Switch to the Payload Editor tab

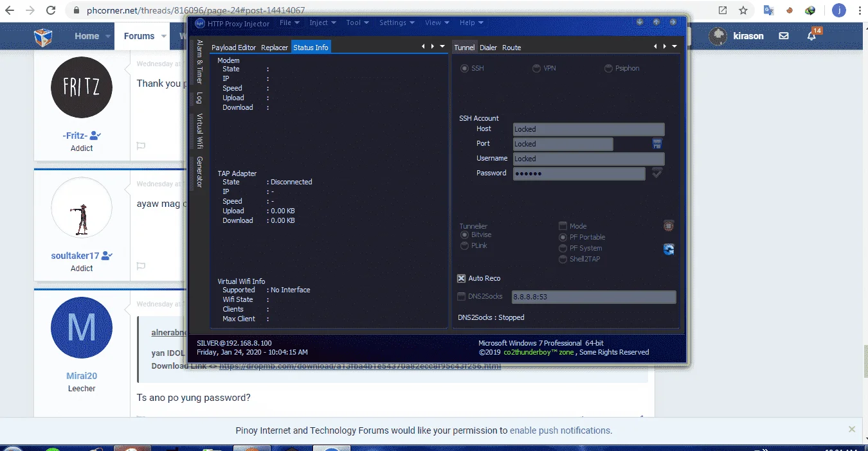coord(233,48)
